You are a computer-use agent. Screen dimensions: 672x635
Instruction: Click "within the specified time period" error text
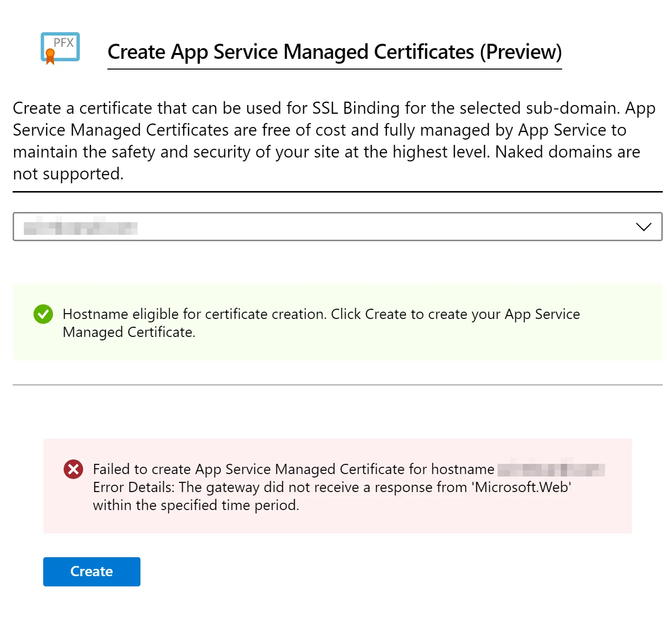[x=196, y=505]
